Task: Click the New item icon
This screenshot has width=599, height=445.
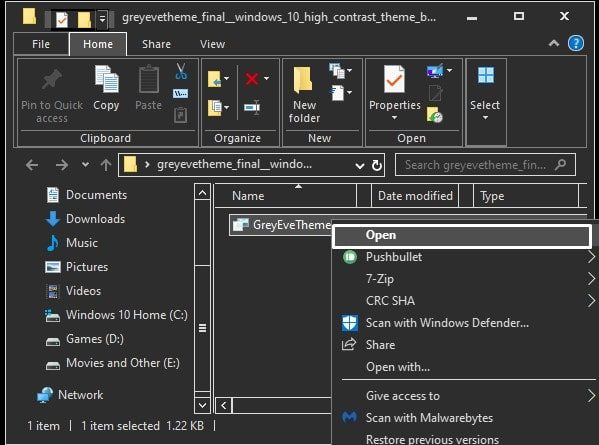Action: point(337,71)
